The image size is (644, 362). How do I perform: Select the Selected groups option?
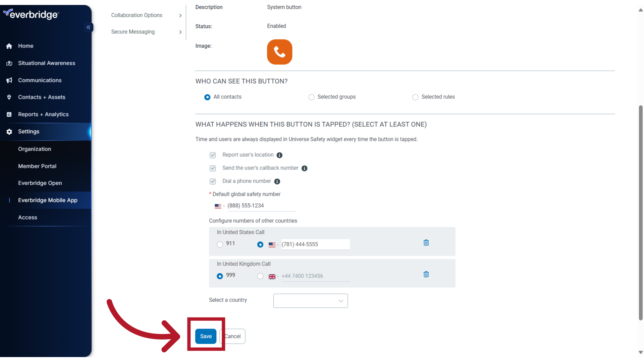point(311,97)
